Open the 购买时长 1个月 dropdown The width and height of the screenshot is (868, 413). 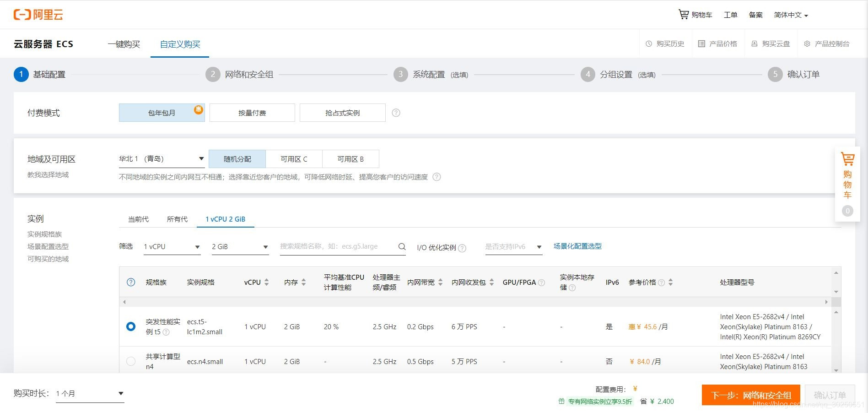pos(90,393)
